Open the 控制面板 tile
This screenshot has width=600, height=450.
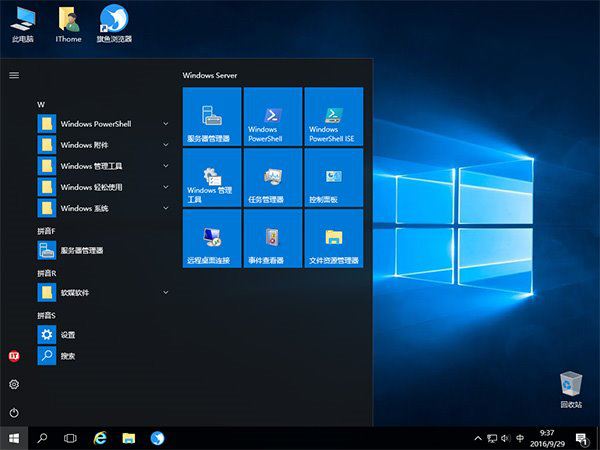[x=334, y=177]
